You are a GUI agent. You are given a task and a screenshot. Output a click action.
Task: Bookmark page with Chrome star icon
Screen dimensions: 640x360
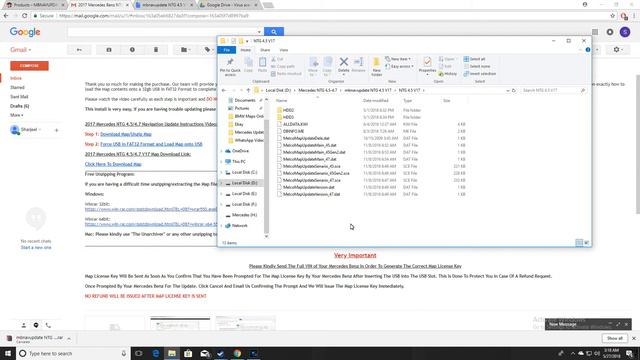613,16
